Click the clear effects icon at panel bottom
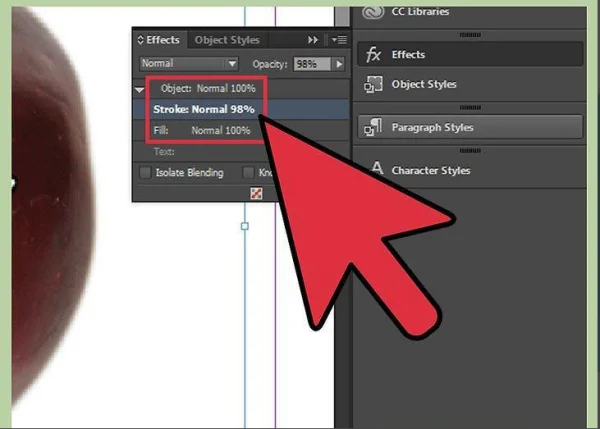The image size is (600, 429). (256, 194)
